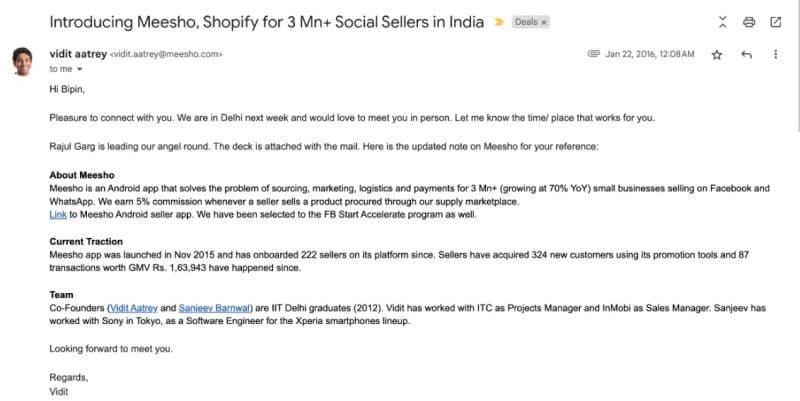Screen dimensions: 800x401
Task: Open the Link to Meesho Android app
Action: (x=58, y=215)
